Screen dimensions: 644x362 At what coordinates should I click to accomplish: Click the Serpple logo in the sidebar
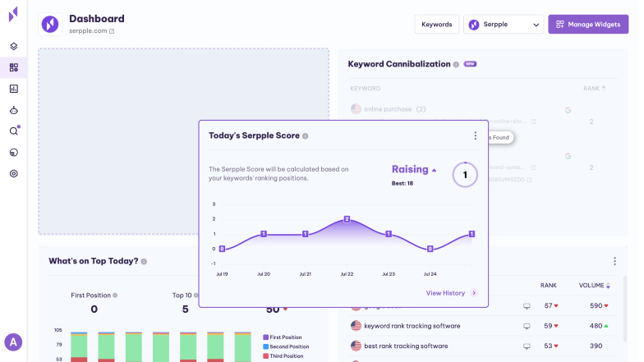[x=13, y=14]
